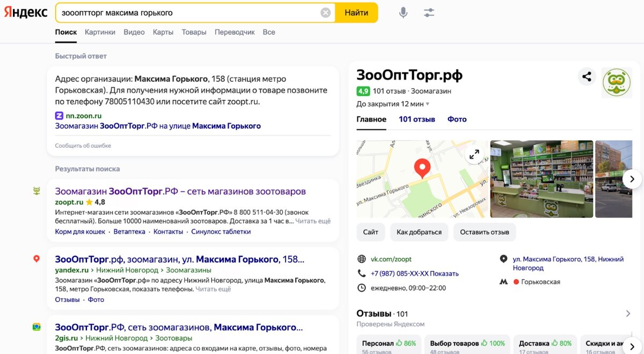Click the phone icon beside the number
The image size is (644, 354).
[361, 273]
